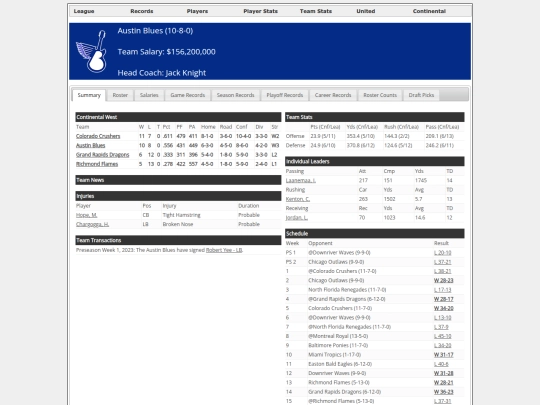Open rushing leader Kenton, C. profile
540x405 pixels.
[298, 199]
